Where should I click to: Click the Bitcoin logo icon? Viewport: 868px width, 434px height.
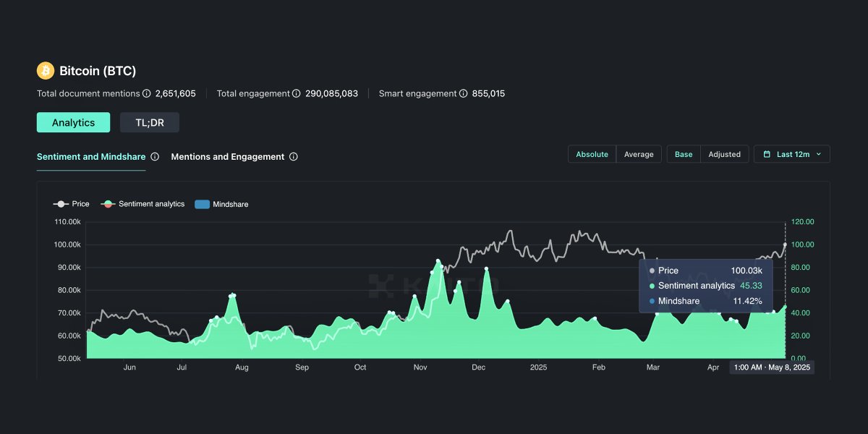coord(46,71)
